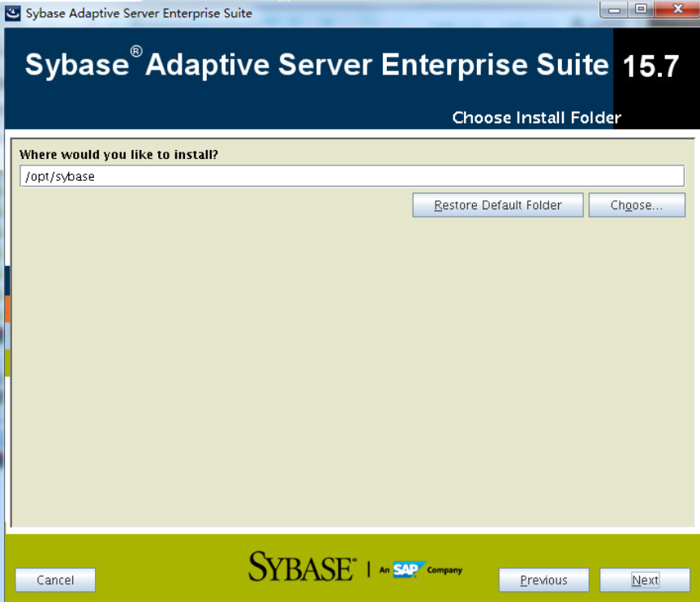Close the Sybase installer window

point(677,10)
